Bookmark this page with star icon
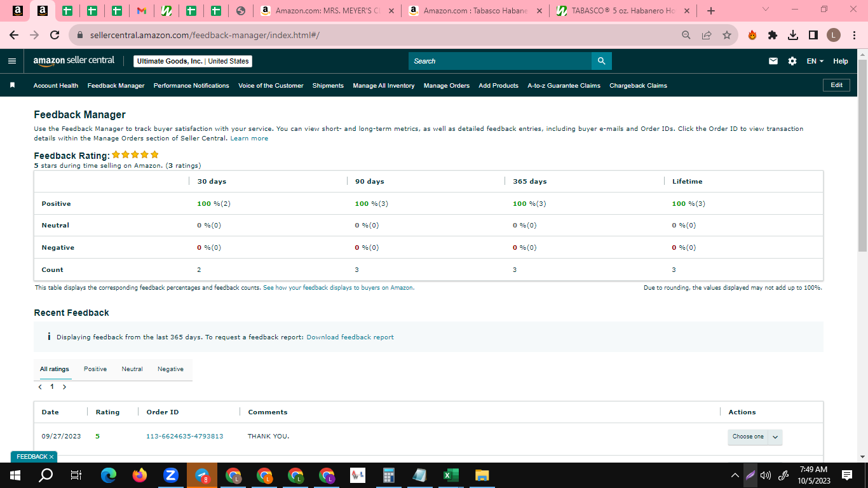The height and width of the screenshot is (488, 868). 727,36
